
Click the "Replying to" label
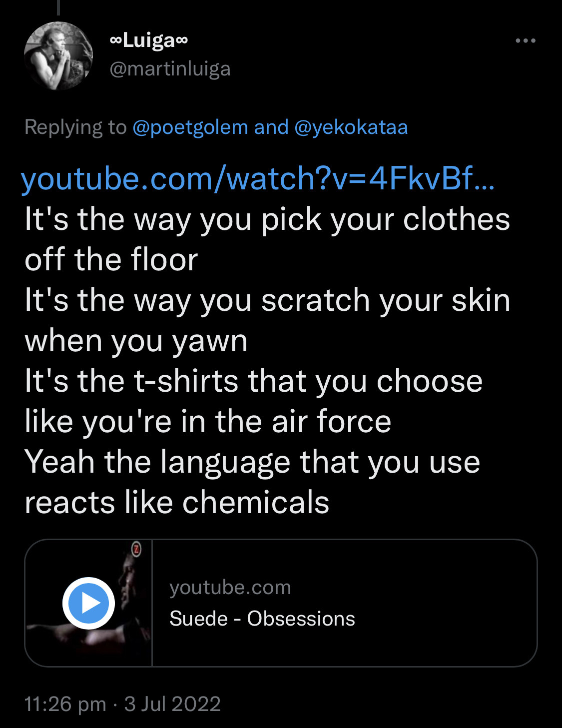pyautogui.click(x=75, y=127)
